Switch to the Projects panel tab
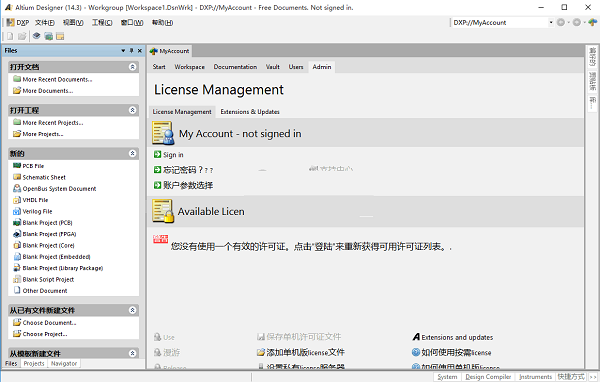Screen dimensions: 600x382 coord(34,364)
